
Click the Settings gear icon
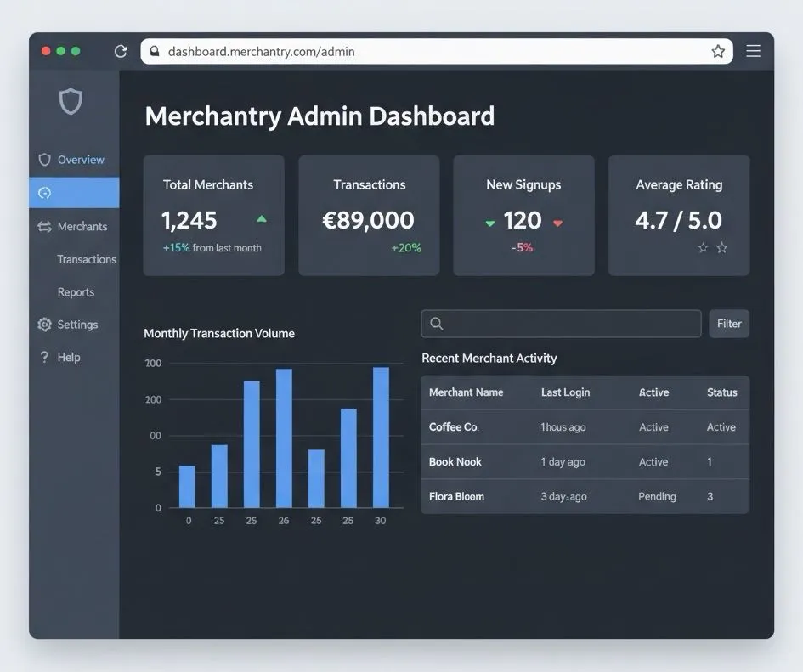point(45,325)
